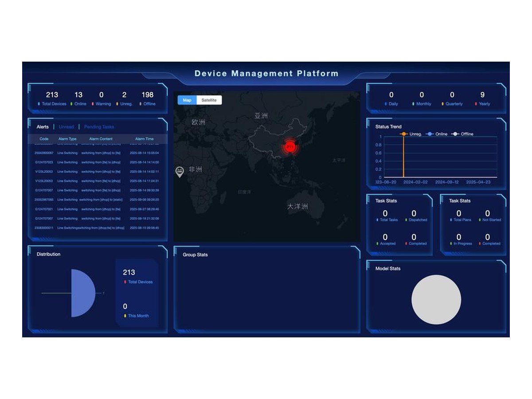The height and width of the screenshot is (399, 532).
Task: Click the Group Stats panel title
Action: pos(195,254)
